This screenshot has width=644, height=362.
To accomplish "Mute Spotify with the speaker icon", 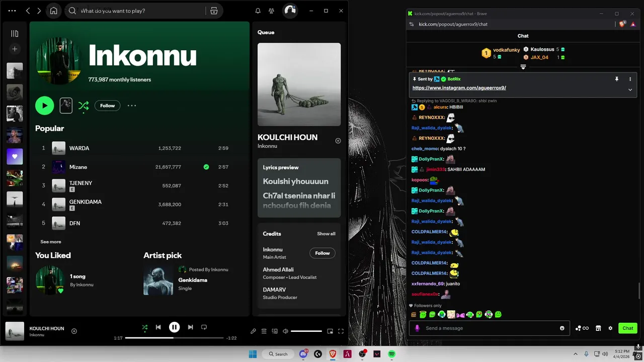I will coord(285,331).
